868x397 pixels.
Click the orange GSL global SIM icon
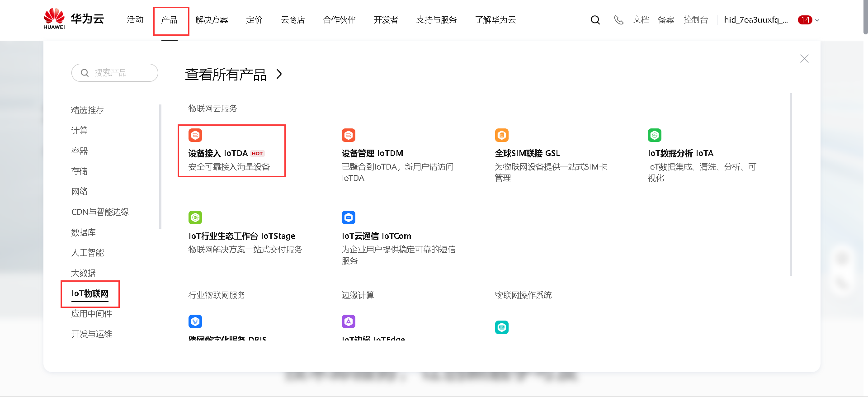(x=502, y=135)
